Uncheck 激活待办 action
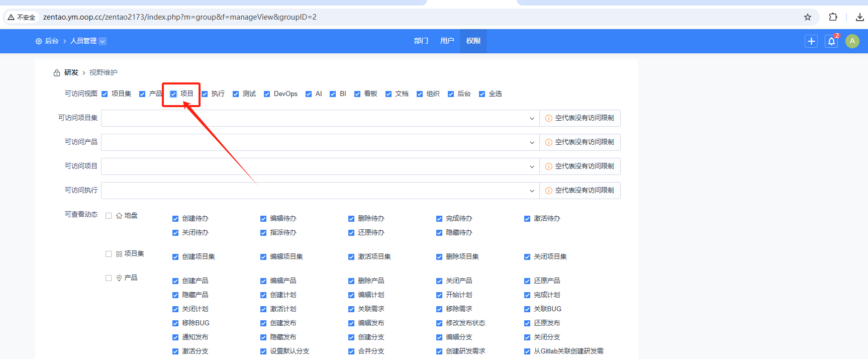Image resolution: width=868 pixels, height=359 pixels. (x=527, y=219)
